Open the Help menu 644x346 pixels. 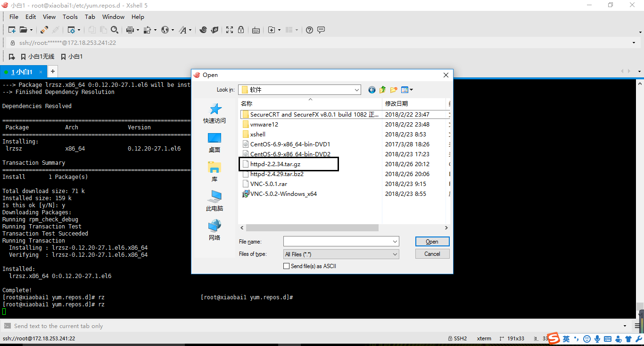pyautogui.click(x=138, y=17)
